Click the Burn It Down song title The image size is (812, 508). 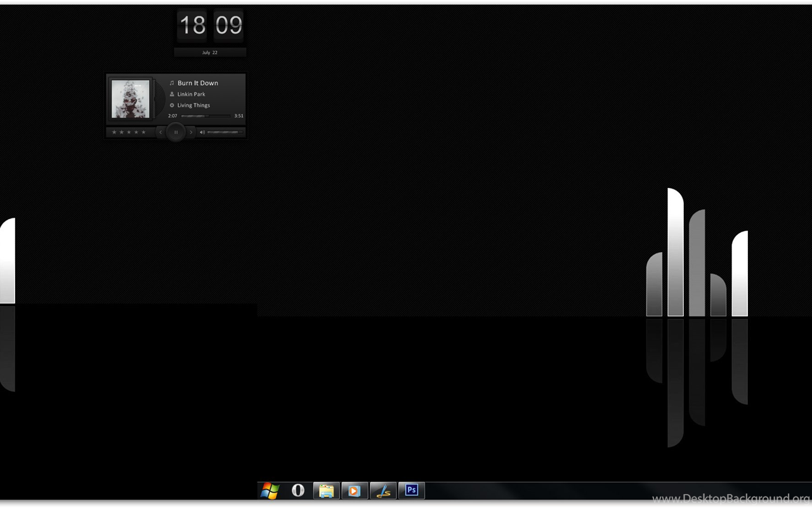click(x=197, y=83)
